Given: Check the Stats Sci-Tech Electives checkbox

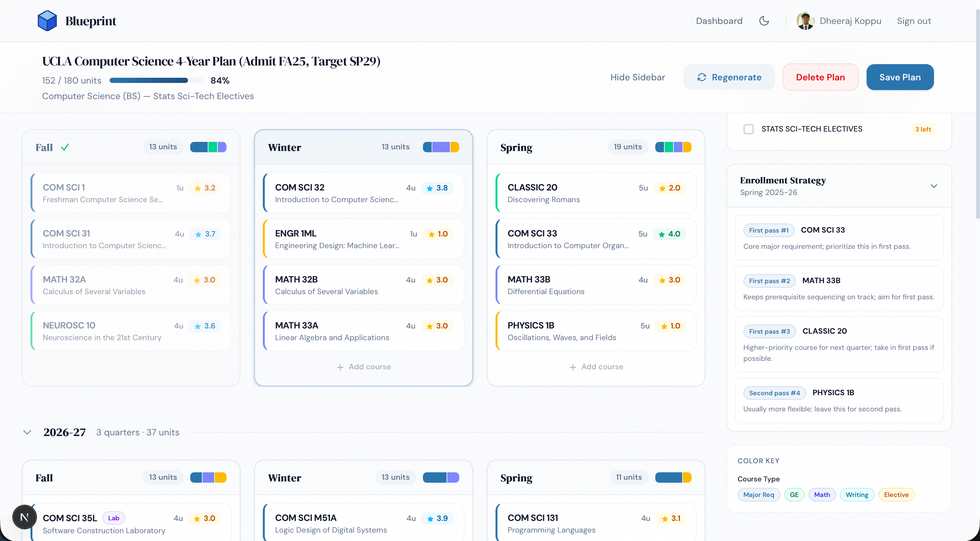Looking at the screenshot, I should [x=748, y=129].
